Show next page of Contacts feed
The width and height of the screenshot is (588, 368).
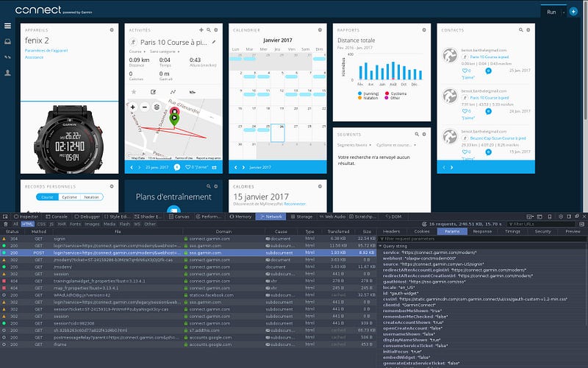451,167
